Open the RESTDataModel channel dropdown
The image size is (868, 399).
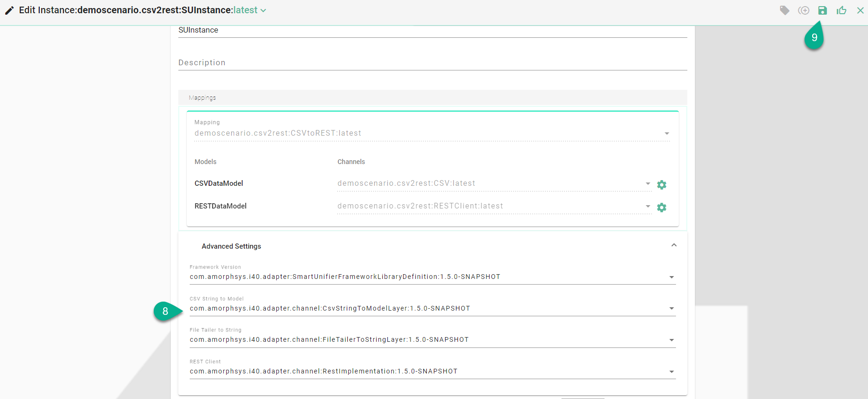[x=648, y=206]
